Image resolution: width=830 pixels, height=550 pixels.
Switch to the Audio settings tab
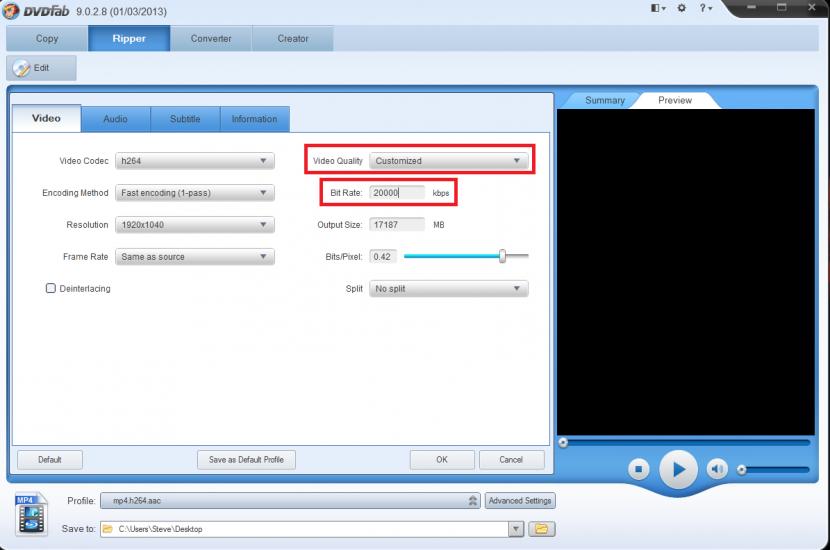tap(115, 119)
